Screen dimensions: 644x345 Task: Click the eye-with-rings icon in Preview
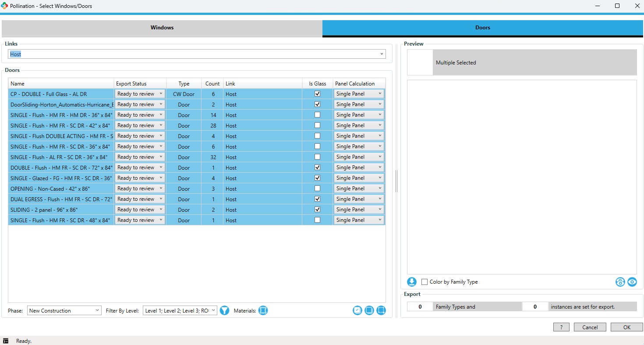pos(620,282)
